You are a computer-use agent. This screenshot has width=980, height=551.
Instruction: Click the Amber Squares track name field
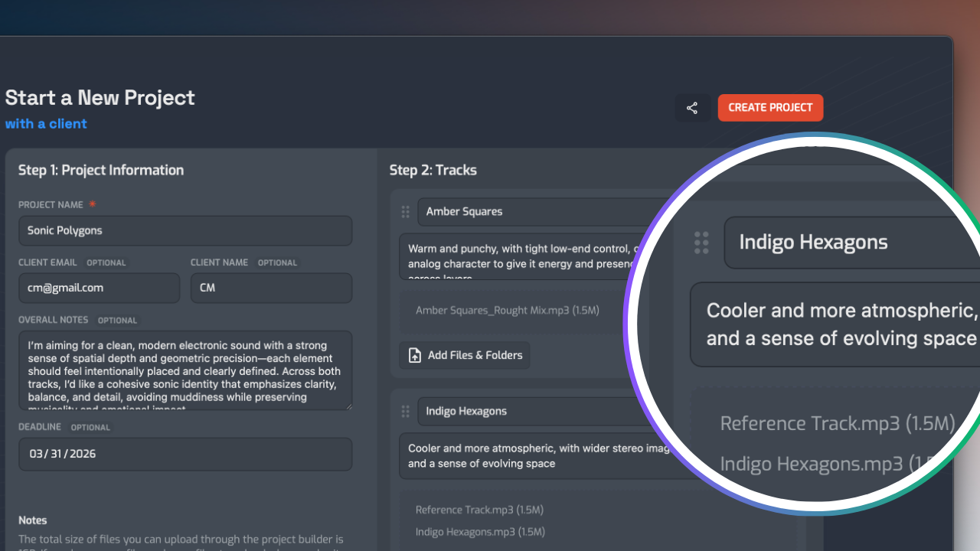[528, 212]
